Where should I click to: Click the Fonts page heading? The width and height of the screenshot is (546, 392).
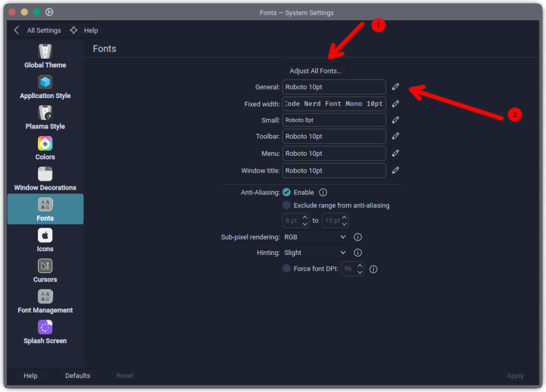[x=105, y=49]
